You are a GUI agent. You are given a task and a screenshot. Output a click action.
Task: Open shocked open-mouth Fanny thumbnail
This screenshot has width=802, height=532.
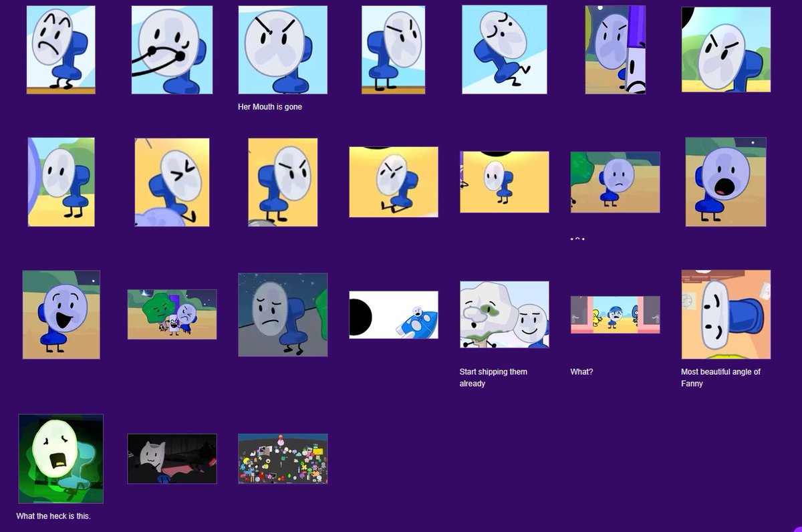[726, 182]
